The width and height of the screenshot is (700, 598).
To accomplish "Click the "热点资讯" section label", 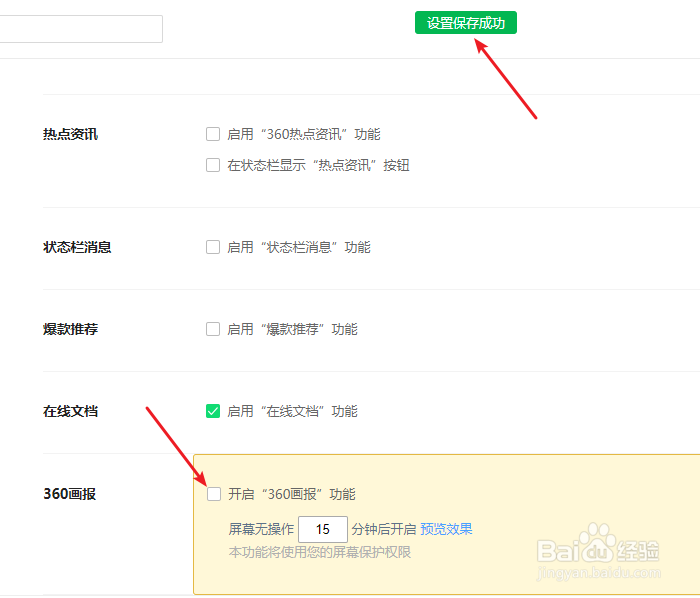I will pyautogui.click(x=70, y=134).
